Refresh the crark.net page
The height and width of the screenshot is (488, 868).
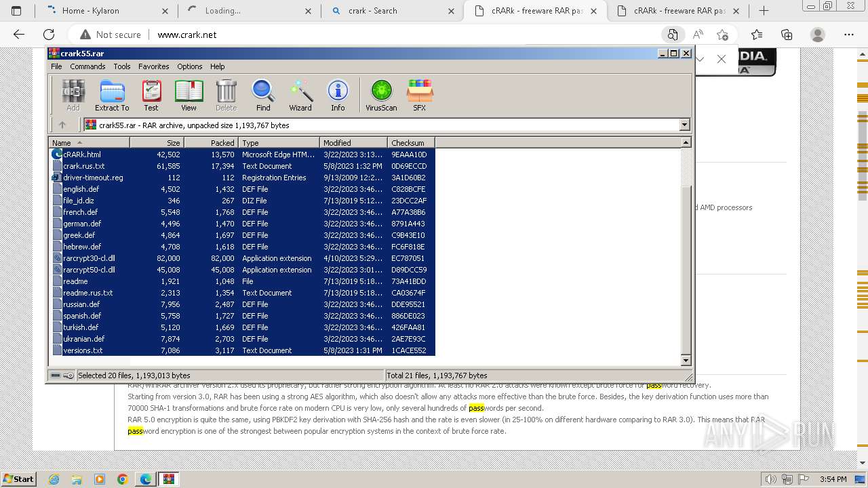coord(49,35)
